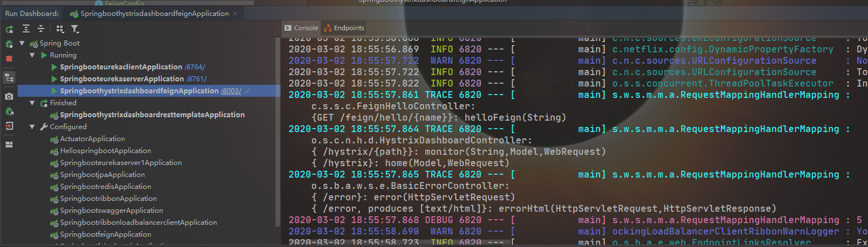Select SpringbootribbonloadbalancerclientApplication configuration
Image resolution: width=868 pixels, height=247 pixels.
[138, 223]
